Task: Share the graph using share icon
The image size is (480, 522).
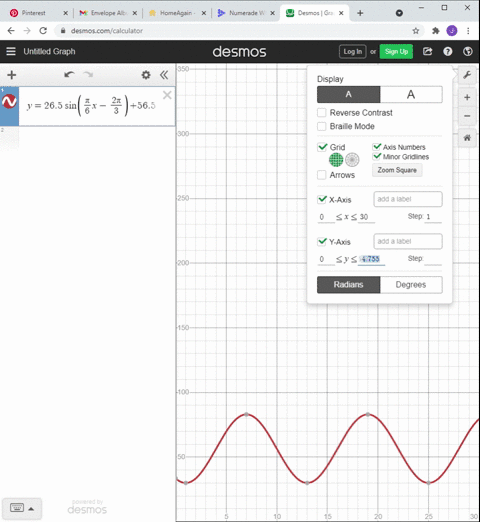Action: (427, 51)
